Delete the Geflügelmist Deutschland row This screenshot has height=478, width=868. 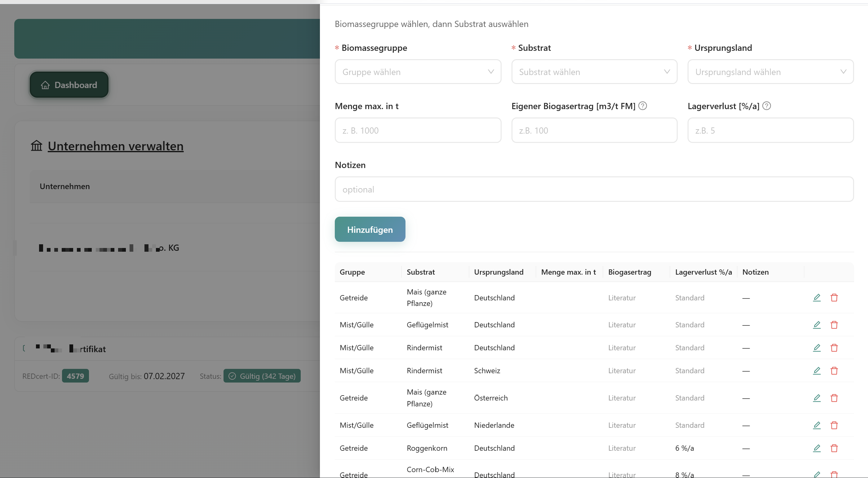pyautogui.click(x=834, y=325)
